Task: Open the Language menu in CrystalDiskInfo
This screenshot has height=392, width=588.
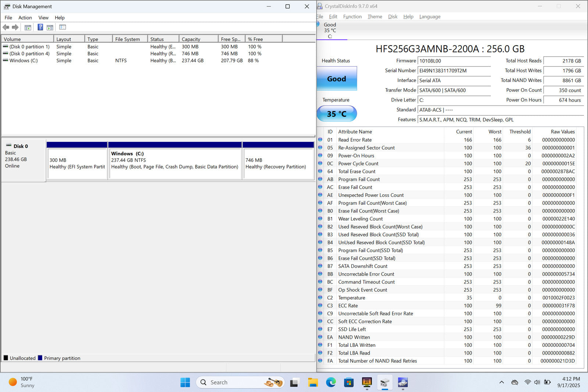Action: pyautogui.click(x=430, y=17)
